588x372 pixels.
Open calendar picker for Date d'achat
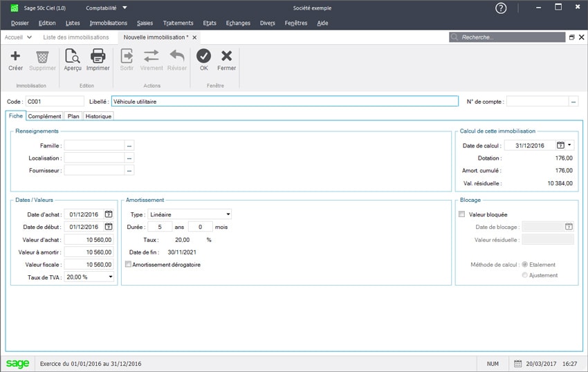click(109, 214)
